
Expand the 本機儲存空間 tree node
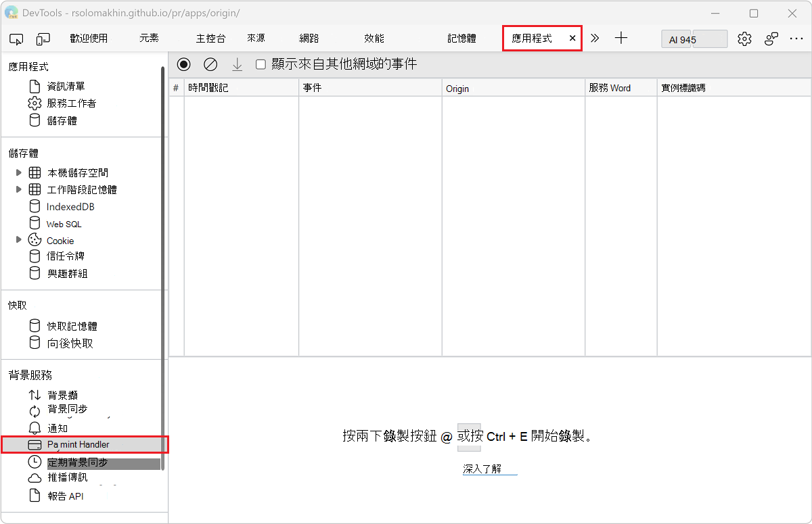18,172
